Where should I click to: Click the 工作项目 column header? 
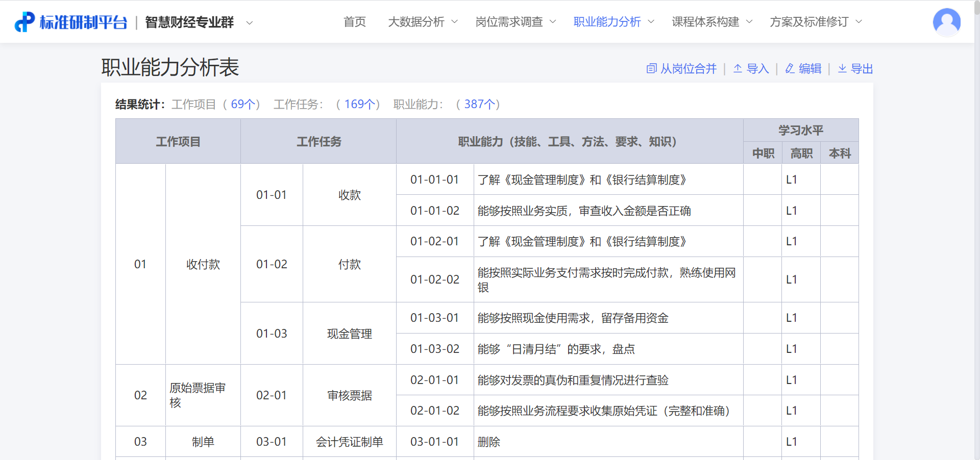click(178, 142)
